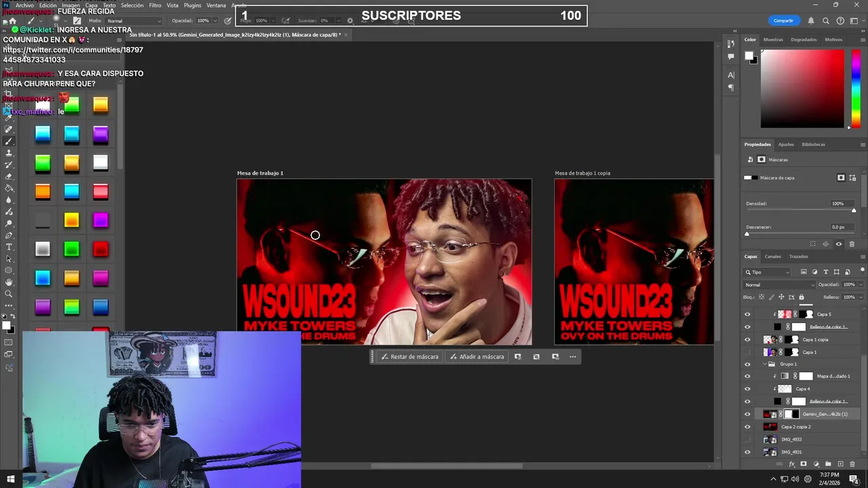
Task: Hide the Capa 4 layer
Action: click(x=747, y=389)
